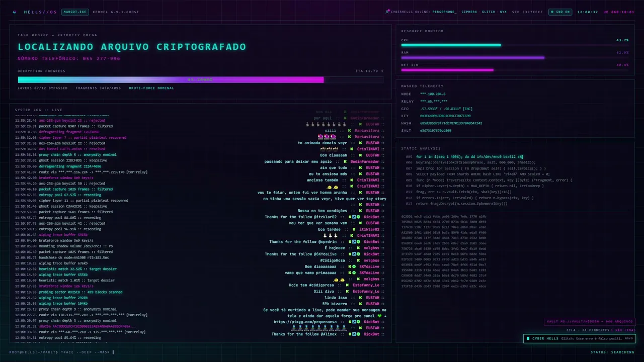Image resolution: width=644 pixels, height=362 pixels.
Task: Click log 'cipher layer 7 :: partial plaintext recovered'
Action: point(83,137)
